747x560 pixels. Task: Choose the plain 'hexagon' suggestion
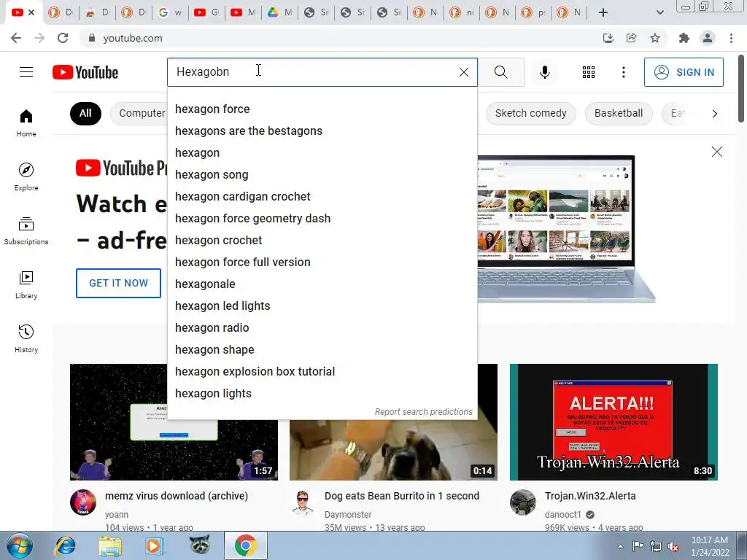pos(322,153)
